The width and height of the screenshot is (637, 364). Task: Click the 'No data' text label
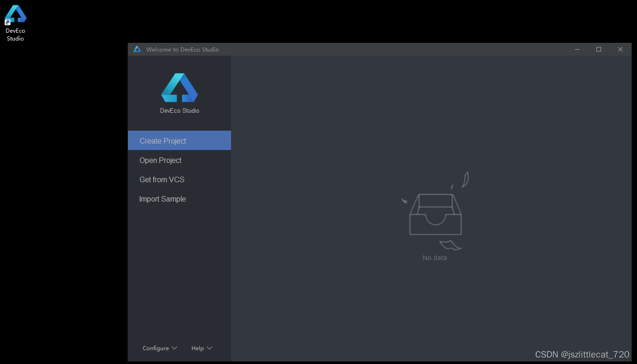point(434,258)
